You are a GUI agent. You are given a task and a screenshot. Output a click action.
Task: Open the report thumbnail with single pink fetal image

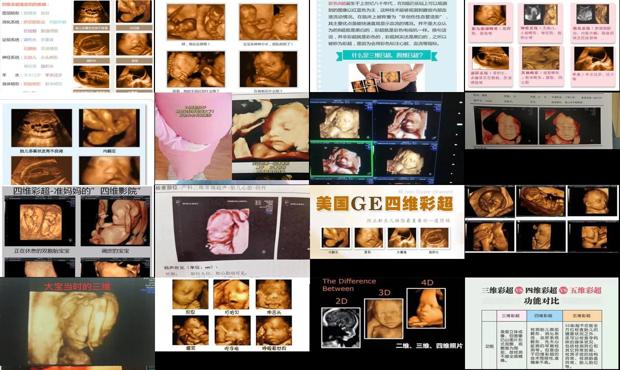point(232,231)
